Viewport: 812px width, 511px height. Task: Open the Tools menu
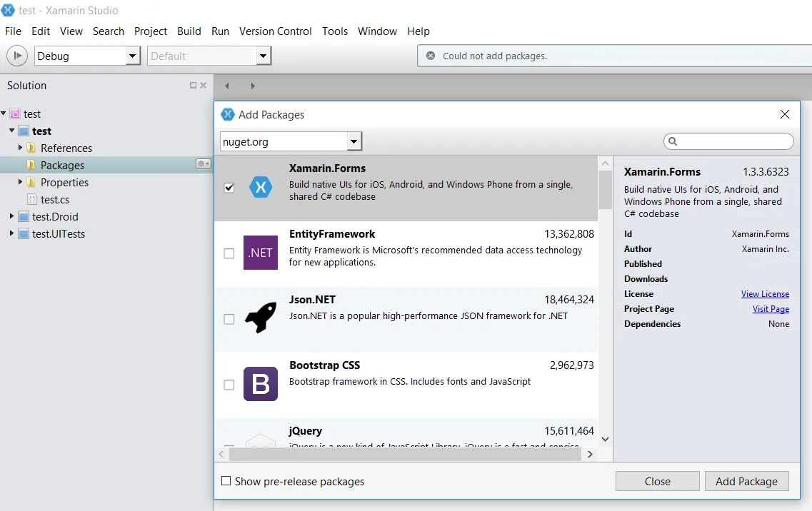click(334, 31)
